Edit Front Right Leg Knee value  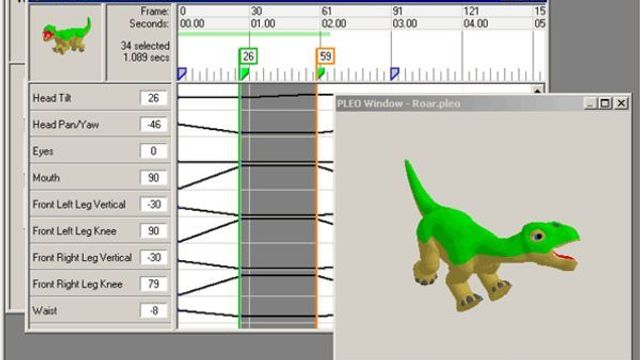pos(153,284)
